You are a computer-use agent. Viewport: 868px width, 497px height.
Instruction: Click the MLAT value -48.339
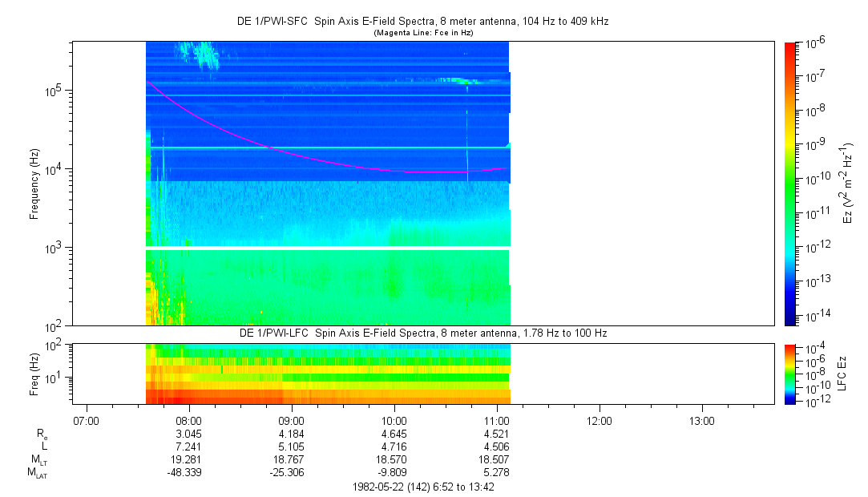tap(188, 473)
